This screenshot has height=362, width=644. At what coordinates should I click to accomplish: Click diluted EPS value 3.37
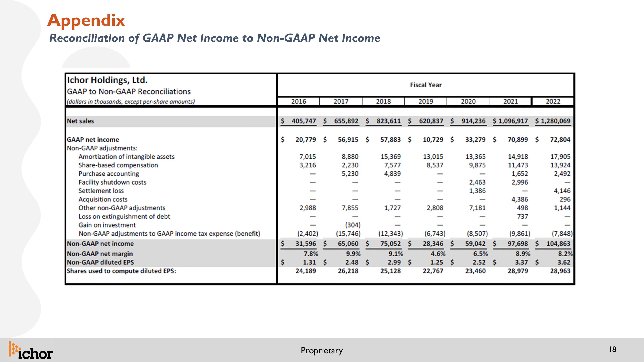click(x=521, y=262)
